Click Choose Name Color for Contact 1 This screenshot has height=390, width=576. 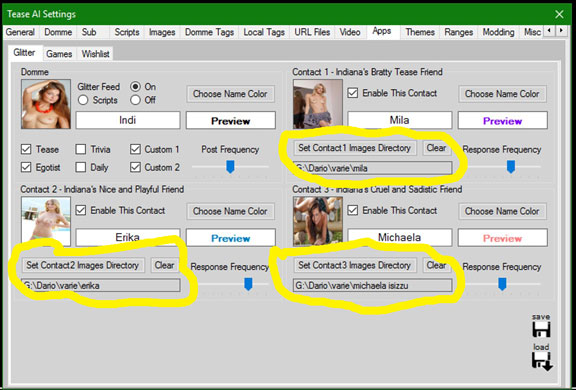click(x=502, y=94)
